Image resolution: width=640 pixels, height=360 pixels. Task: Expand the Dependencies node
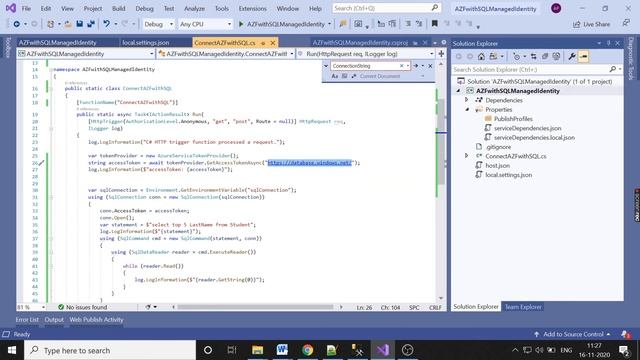point(467,100)
